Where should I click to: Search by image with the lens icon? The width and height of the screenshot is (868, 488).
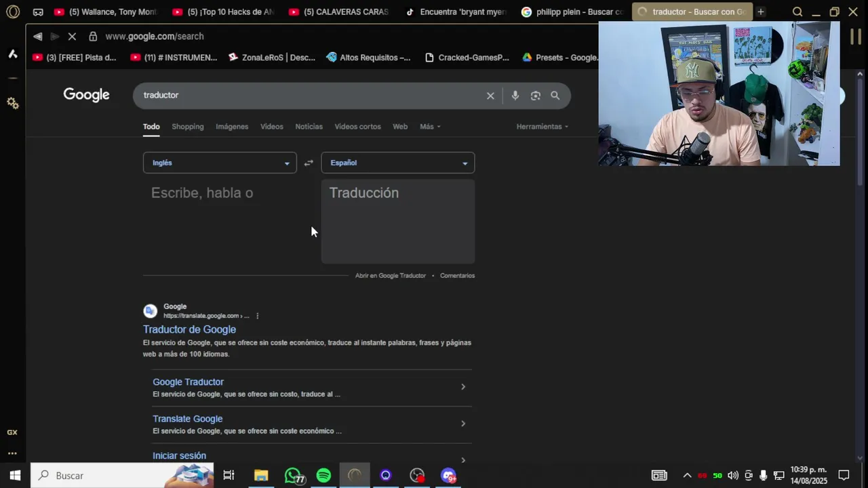[x=535, y=96]
